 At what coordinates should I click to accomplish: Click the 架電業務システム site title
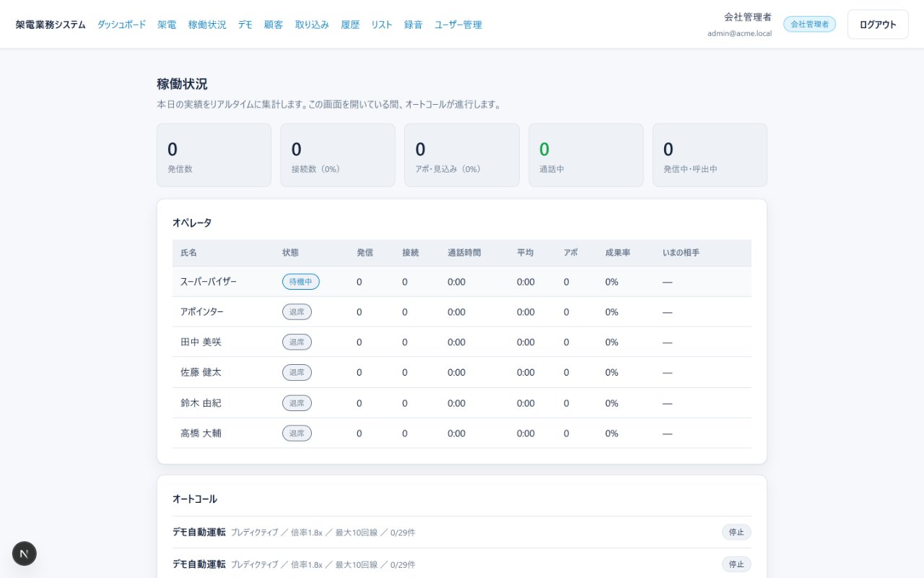click(51, 25)
